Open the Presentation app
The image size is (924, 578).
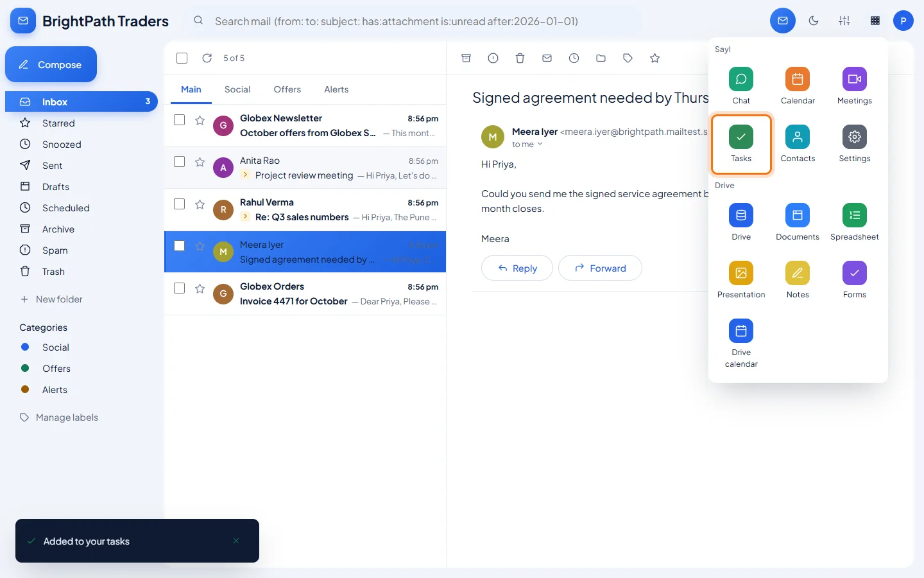click(x=741, y=280)
